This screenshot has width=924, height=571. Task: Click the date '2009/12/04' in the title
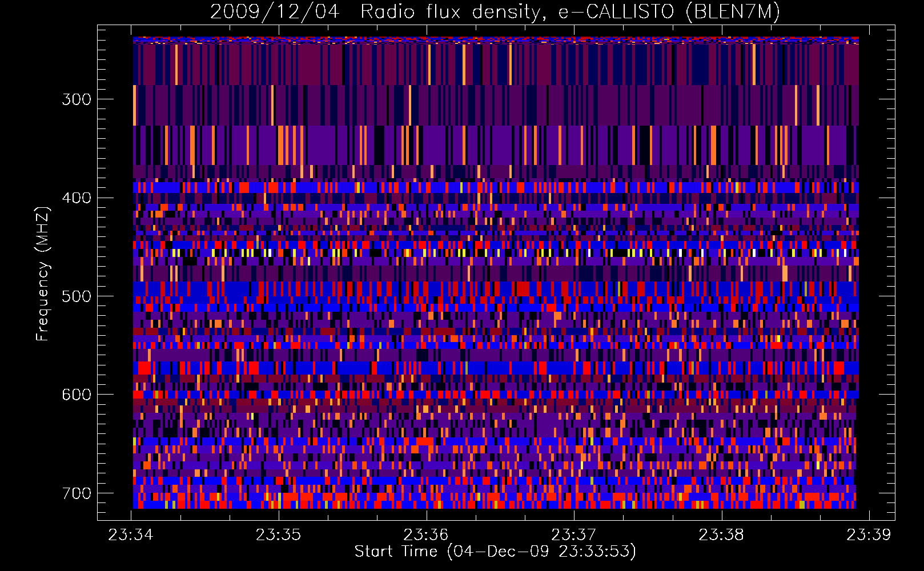[x=275, y=12]
